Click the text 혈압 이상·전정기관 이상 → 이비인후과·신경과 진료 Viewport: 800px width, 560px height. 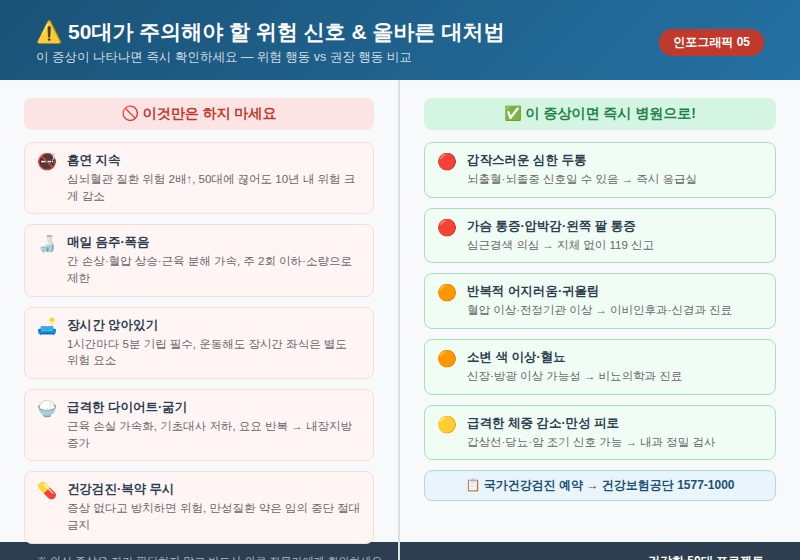599,310
